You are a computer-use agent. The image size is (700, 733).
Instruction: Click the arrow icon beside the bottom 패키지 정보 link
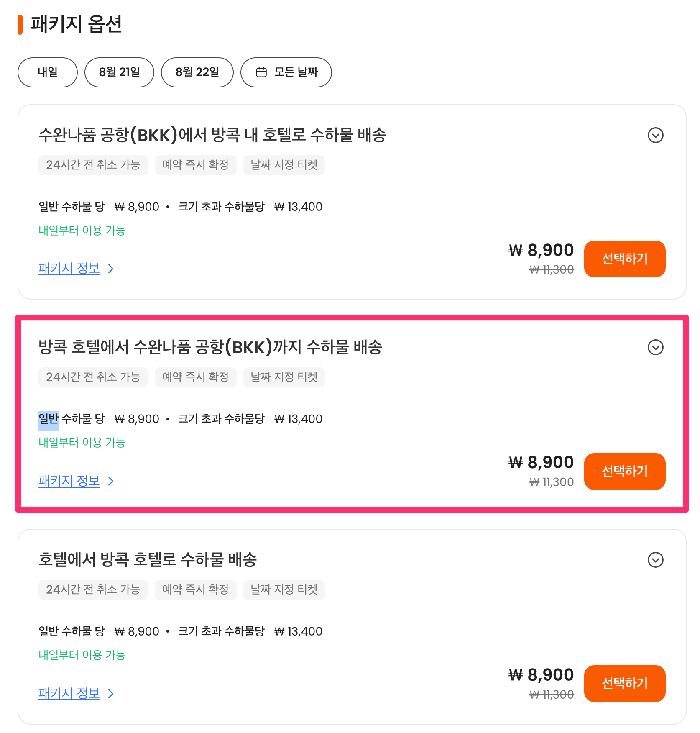(x=110, y=694)
